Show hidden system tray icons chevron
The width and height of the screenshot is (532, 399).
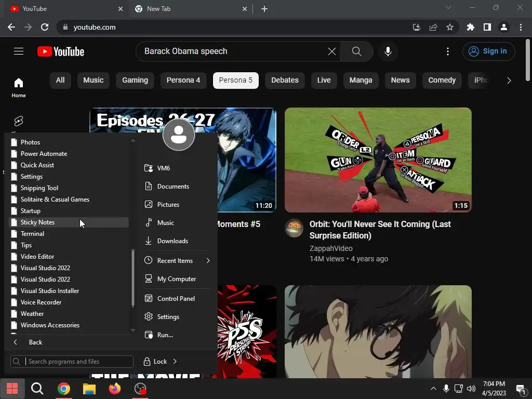[x=433, y=389]
